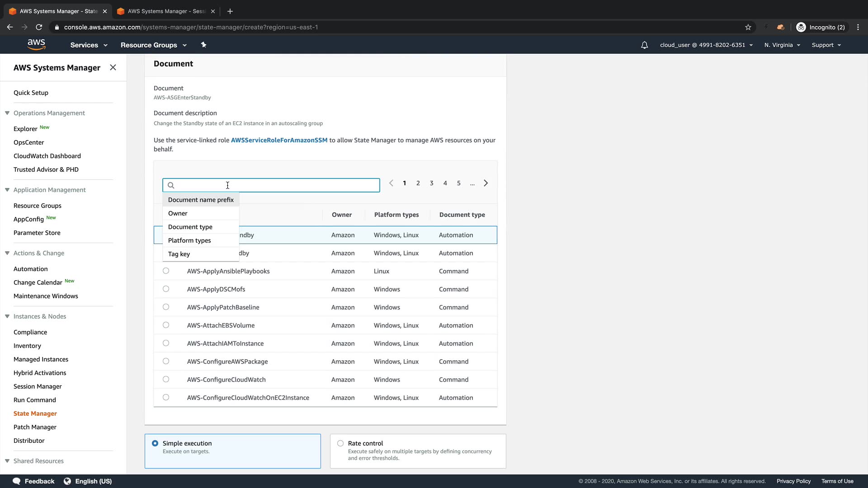The image size is (868, 488).
Task: Collapse the Operations Management section
Action: (7, 113)
